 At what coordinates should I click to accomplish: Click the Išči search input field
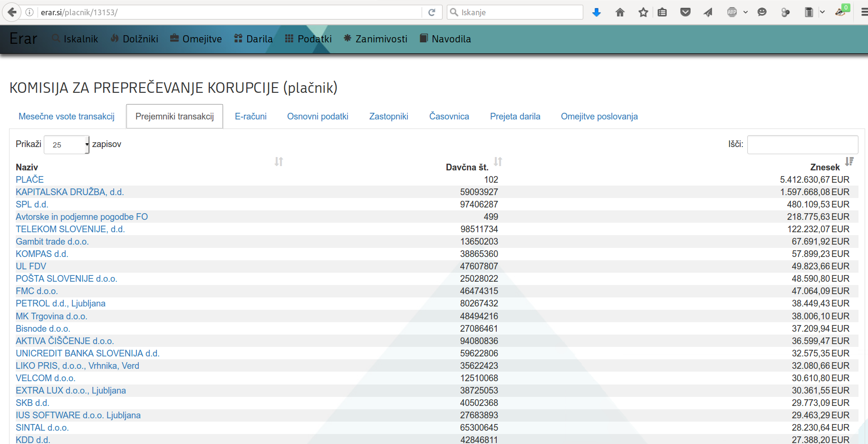coord(802,145)
